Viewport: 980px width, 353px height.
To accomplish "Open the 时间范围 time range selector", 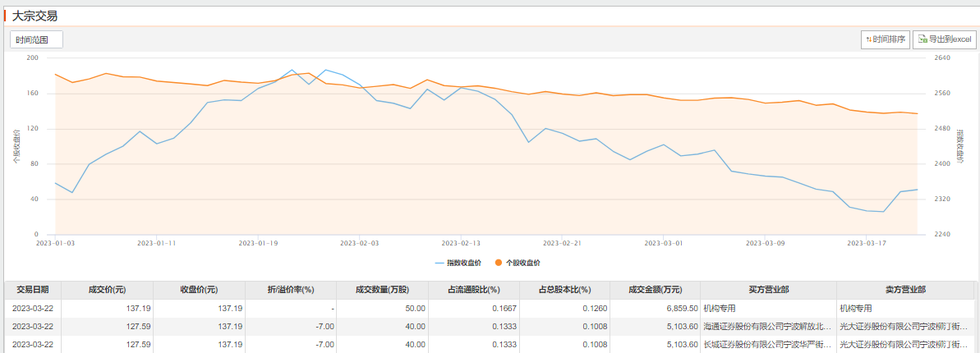I will [x=36, y=39].
